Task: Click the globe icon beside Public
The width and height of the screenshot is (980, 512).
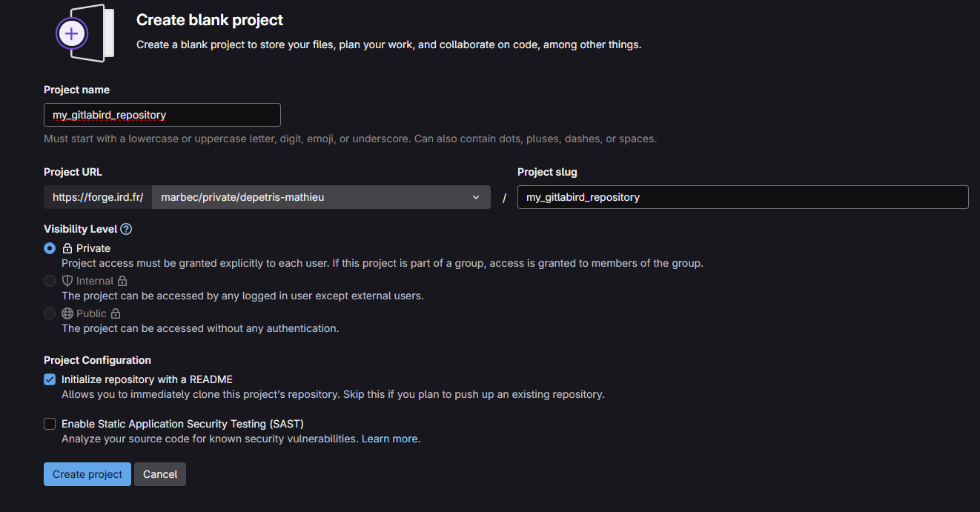Action: coord(67,313)
